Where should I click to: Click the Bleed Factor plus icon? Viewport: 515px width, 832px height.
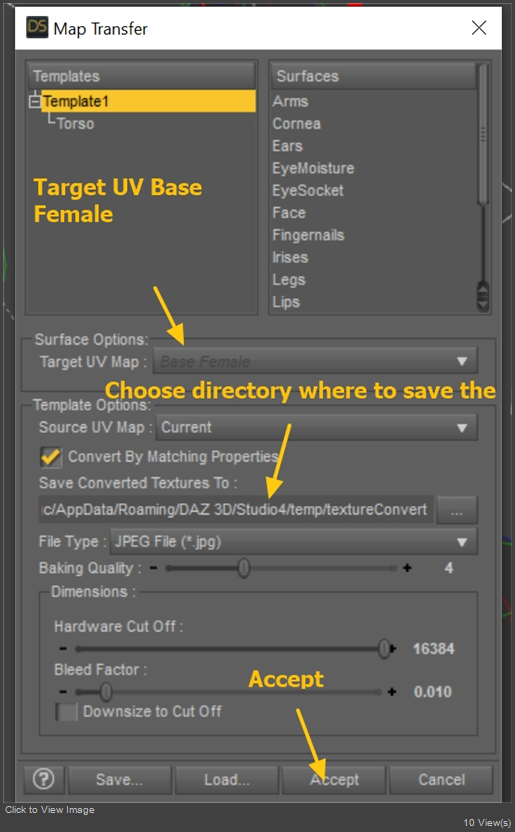(x=391, y=692)
